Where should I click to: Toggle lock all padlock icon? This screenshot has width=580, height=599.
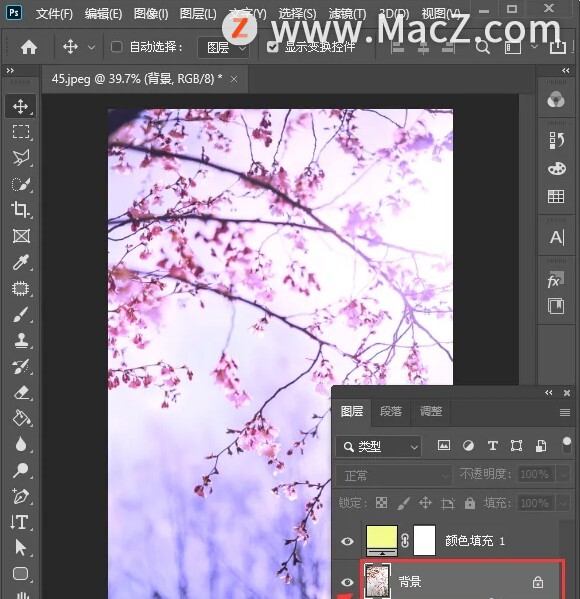tap(470, 503)
